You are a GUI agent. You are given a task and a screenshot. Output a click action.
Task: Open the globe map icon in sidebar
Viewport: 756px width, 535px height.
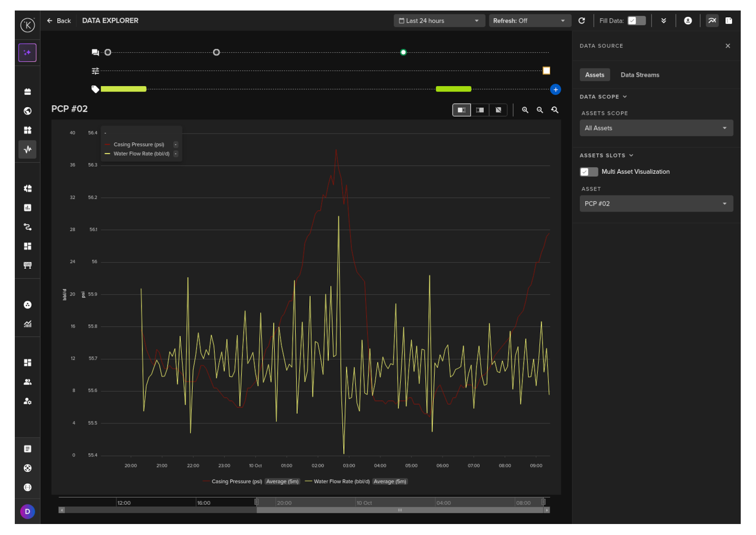pos(28,111)
